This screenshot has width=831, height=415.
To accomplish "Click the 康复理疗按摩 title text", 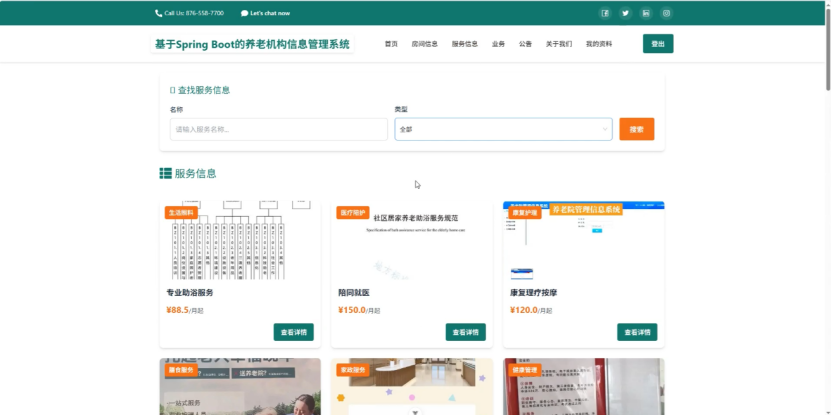I will pyautogui.click(x=534, y=293).
